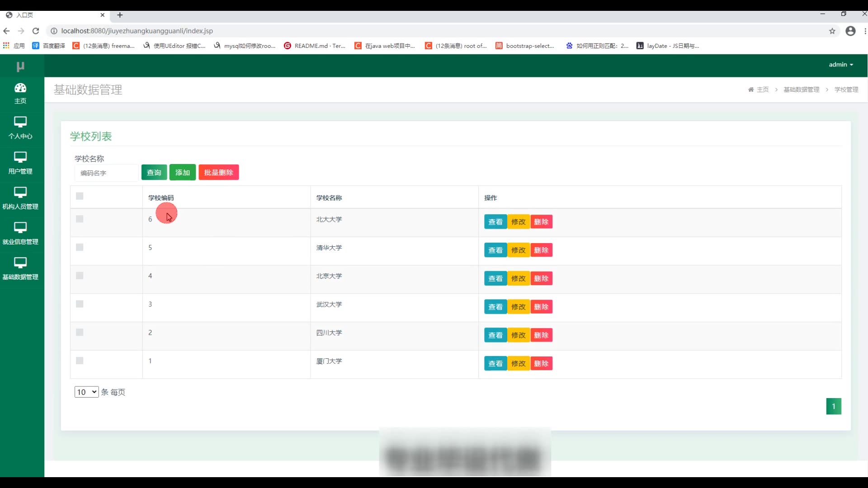Click the red 批量删除 button

pos(218,172)
